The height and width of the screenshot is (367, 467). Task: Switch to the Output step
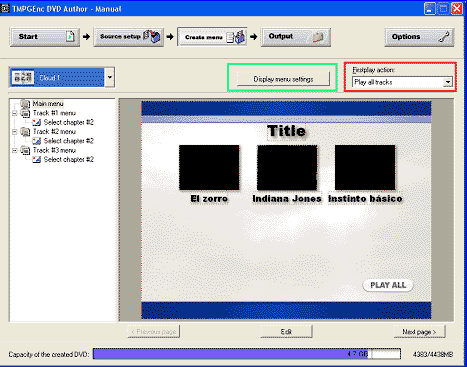[x=296, y=37]
